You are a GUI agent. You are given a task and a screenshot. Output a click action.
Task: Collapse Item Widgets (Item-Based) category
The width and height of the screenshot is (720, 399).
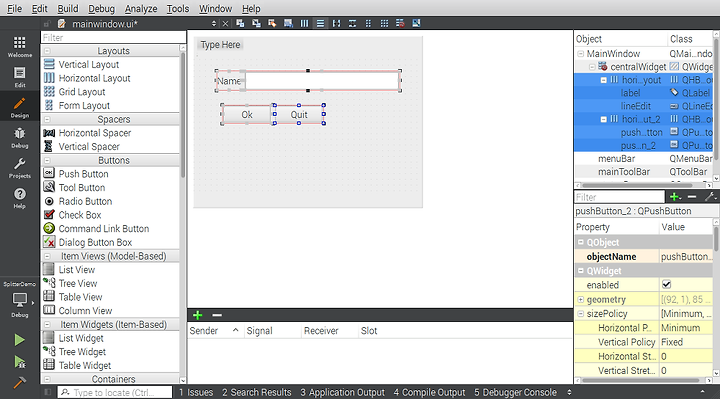[x=47, y=325]
